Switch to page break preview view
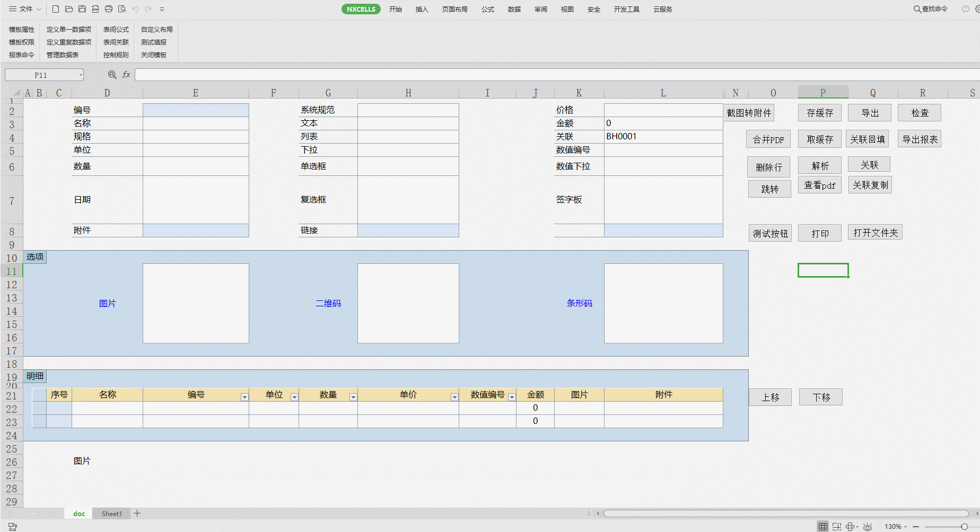 (837, 526)
